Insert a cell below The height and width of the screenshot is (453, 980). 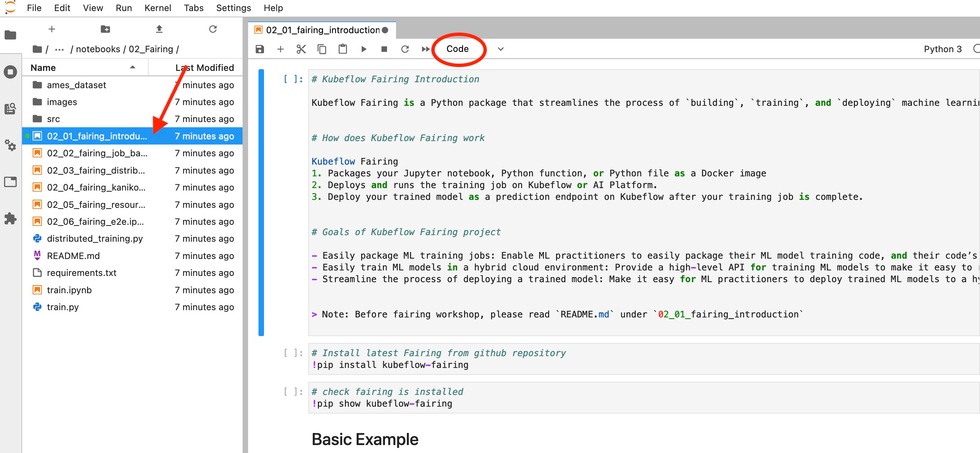point(280,49)
